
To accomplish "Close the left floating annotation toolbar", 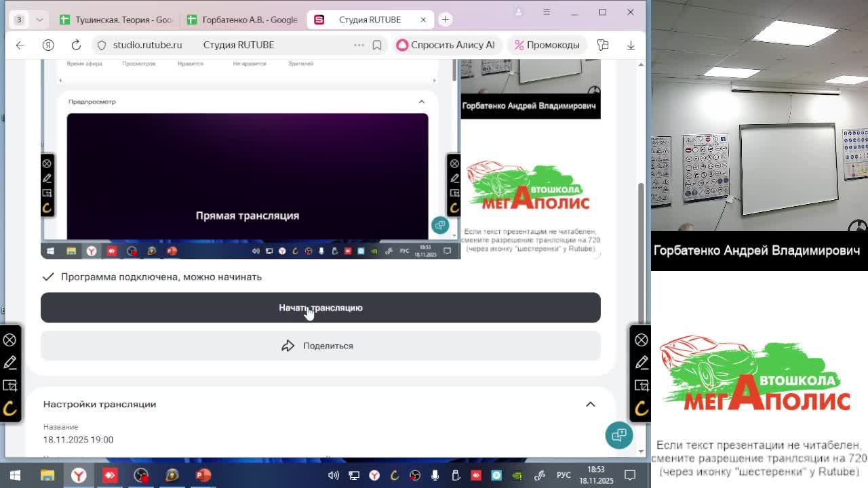I will click(x=9, y=340).
